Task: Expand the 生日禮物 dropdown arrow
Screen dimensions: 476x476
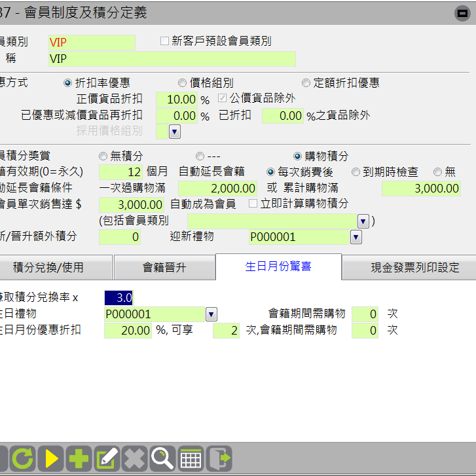Action: click(211, 314)
